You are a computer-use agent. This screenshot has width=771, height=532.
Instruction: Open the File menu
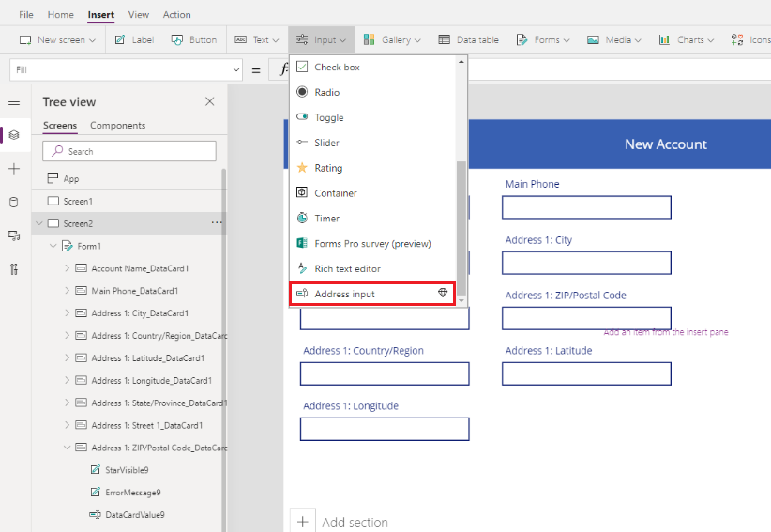pos(26,15)
